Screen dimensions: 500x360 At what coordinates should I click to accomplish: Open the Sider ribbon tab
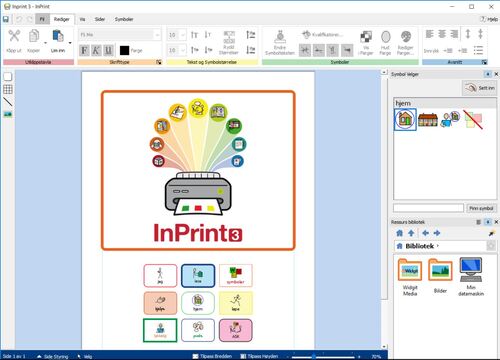100,19
